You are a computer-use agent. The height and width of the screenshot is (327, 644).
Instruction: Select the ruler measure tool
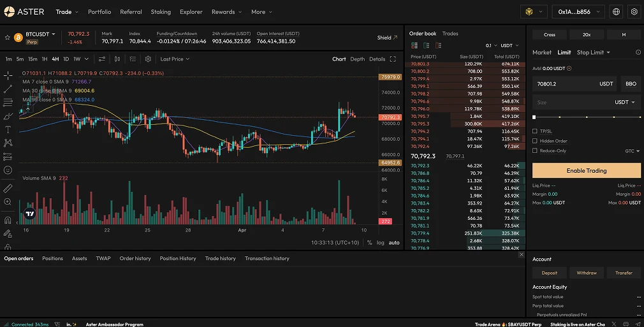click(8, 188)
